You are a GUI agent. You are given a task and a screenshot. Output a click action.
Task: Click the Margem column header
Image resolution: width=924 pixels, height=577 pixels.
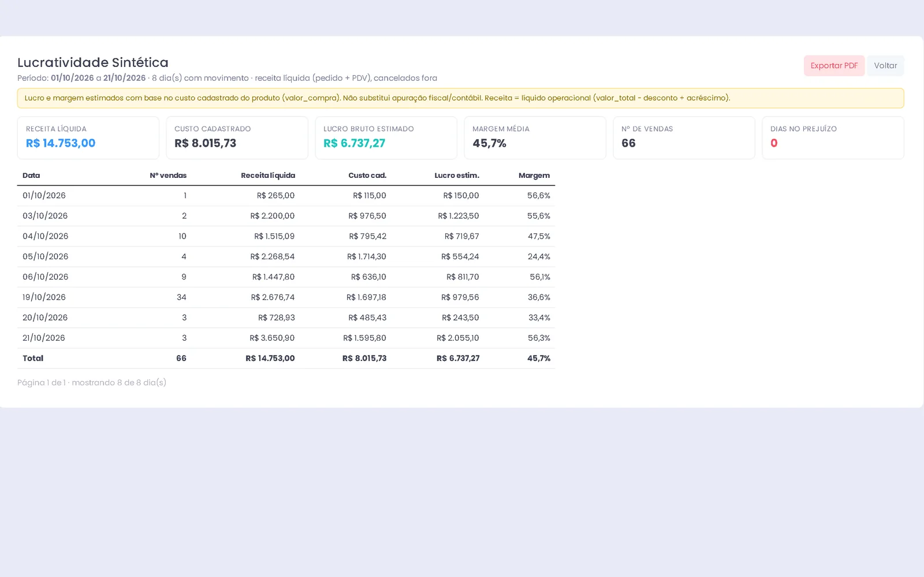(x=534, y=176)
